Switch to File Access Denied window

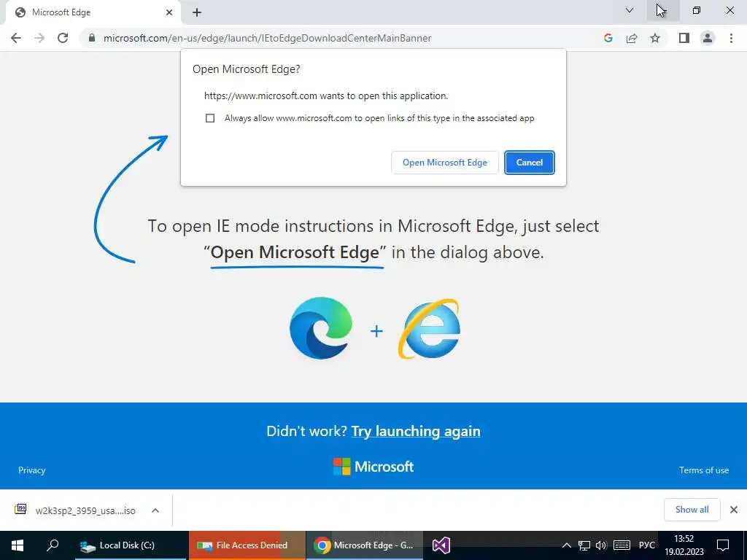(x=247, y=545)
